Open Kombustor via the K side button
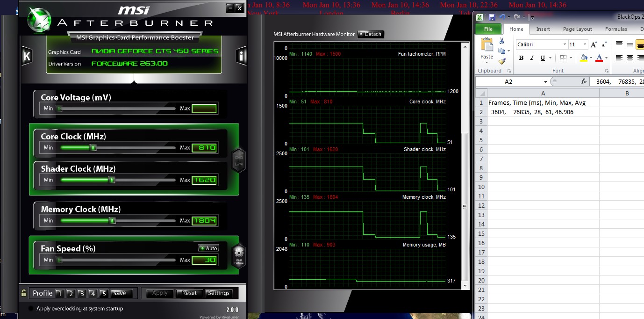 pyautogui.click(x=27, y=56)
